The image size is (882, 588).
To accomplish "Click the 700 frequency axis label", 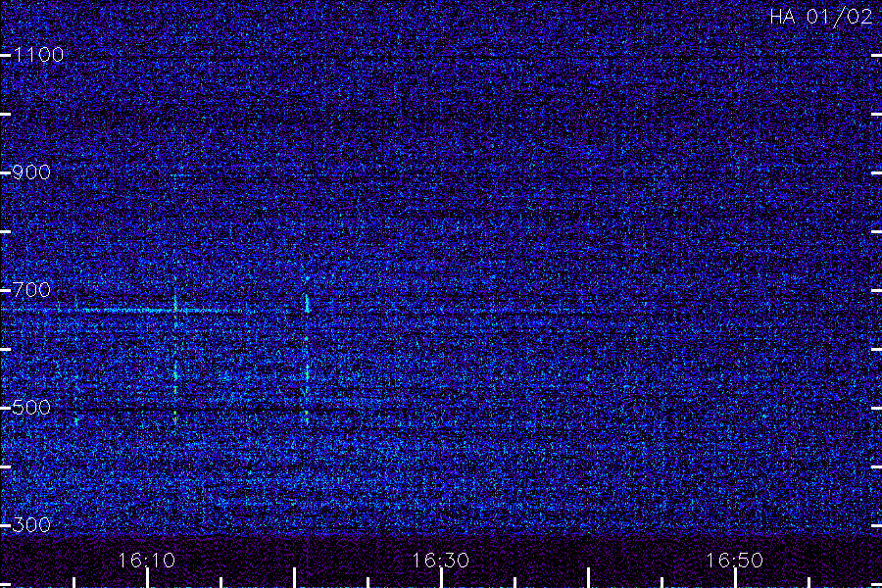I will point(31,290).
